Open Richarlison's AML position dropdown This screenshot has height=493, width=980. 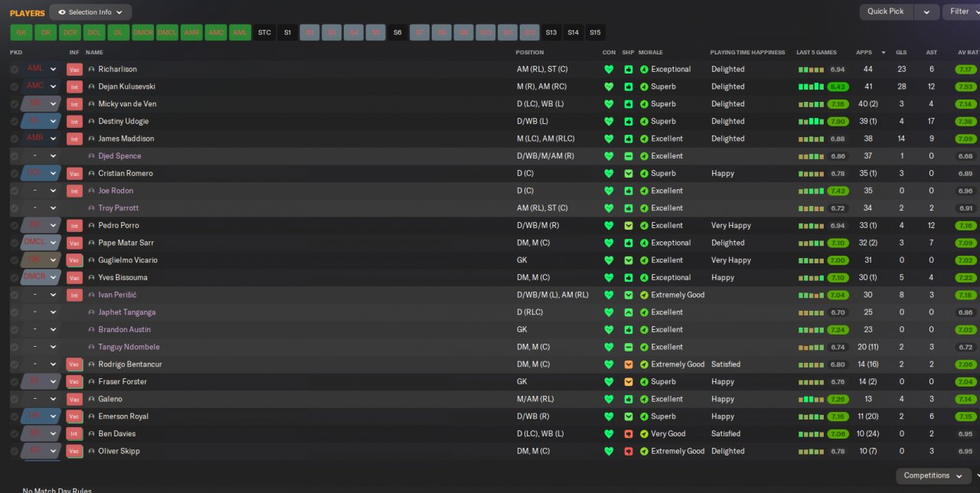tap(41, 69)
